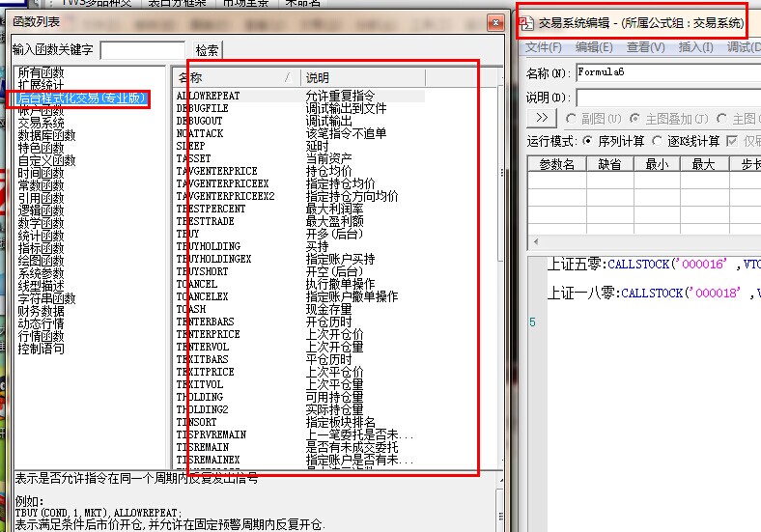
Task: Click the 说明 column header
Action: pyautogui.click(x=386, y=77)
